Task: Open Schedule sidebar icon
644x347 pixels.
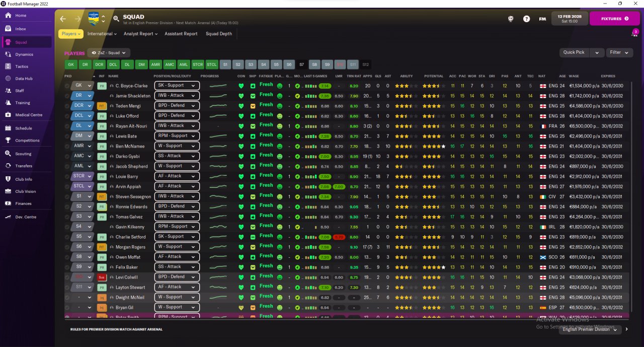Action: click(8, 128)
